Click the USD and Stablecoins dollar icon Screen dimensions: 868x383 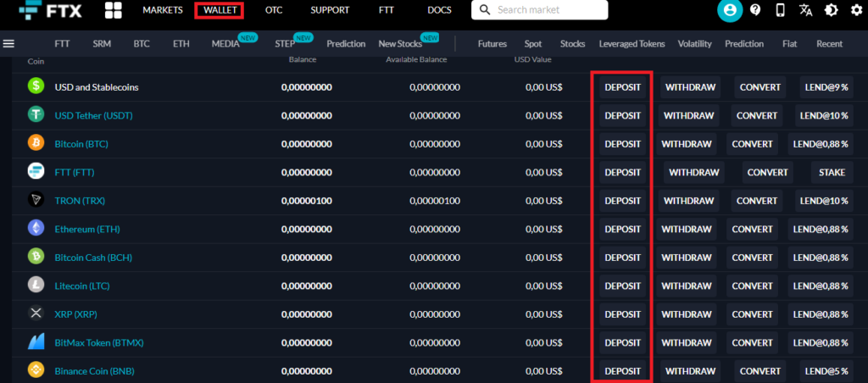pyautogui.click(x=36, y=87)
